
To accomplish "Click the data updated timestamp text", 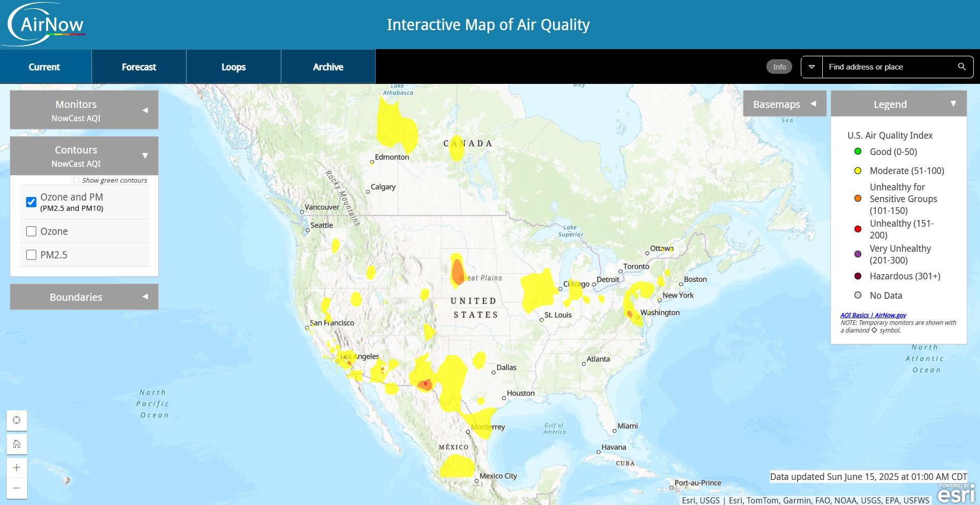I will (x=868, y=476).
